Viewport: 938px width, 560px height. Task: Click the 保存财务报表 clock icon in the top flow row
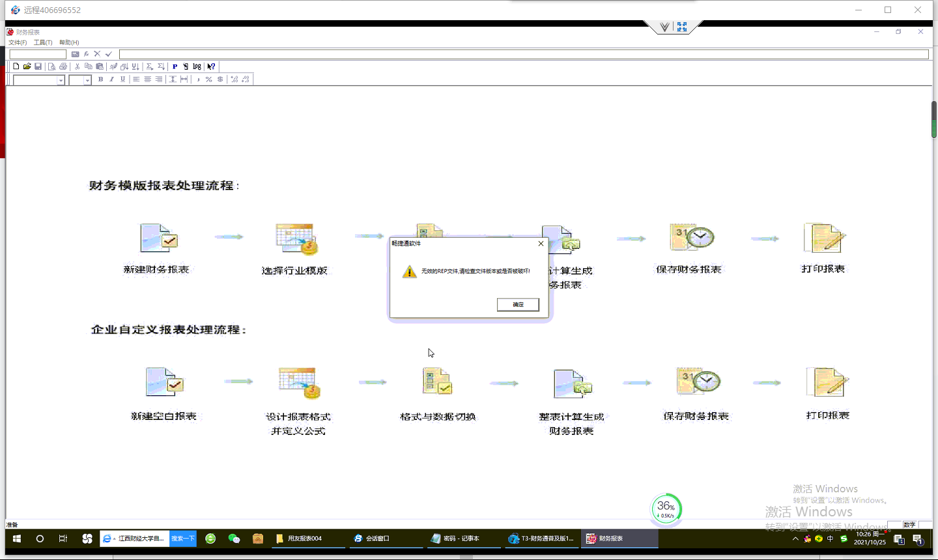tap(692, 237)
